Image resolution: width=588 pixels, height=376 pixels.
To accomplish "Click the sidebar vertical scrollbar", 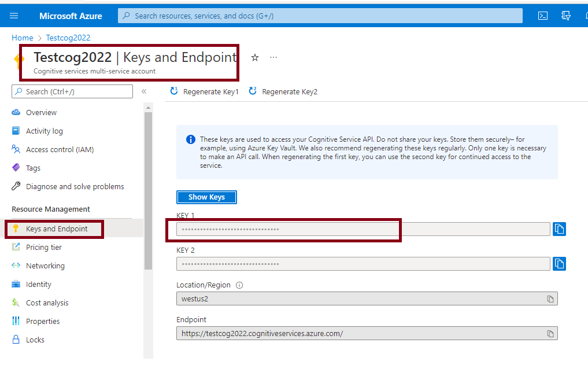I will tap(148, 191).
